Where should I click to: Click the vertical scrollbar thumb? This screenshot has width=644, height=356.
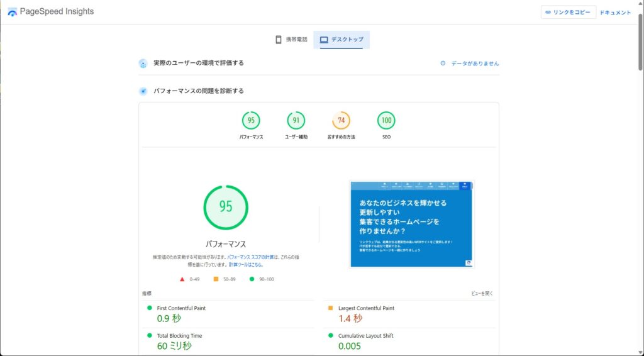[x=640, y=41]
